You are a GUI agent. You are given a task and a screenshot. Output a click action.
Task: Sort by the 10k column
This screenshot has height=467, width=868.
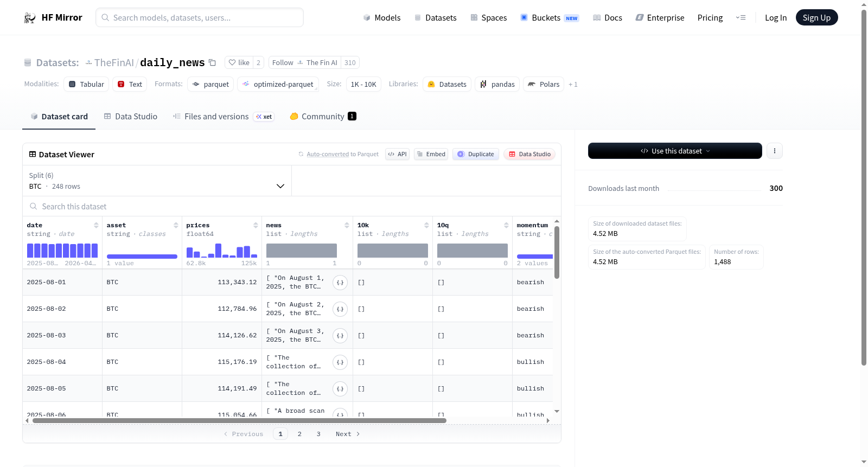click(x=426, y=225)
